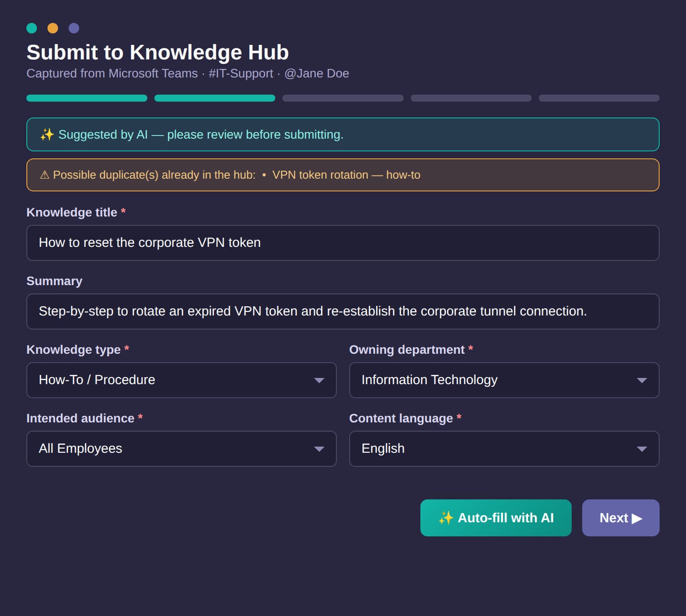Click the third progress step bar
This screenshot has height=616, width=686.
click(x=343, y=98)
